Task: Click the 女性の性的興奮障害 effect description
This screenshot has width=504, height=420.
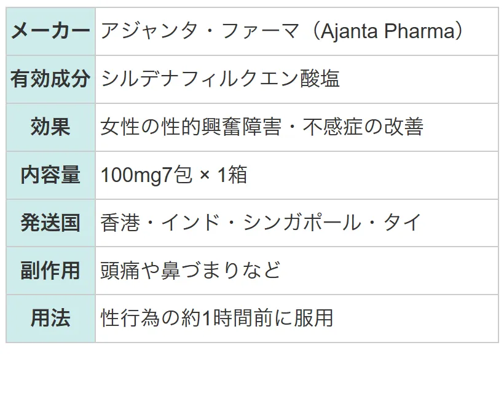Action: pos(191,127)
